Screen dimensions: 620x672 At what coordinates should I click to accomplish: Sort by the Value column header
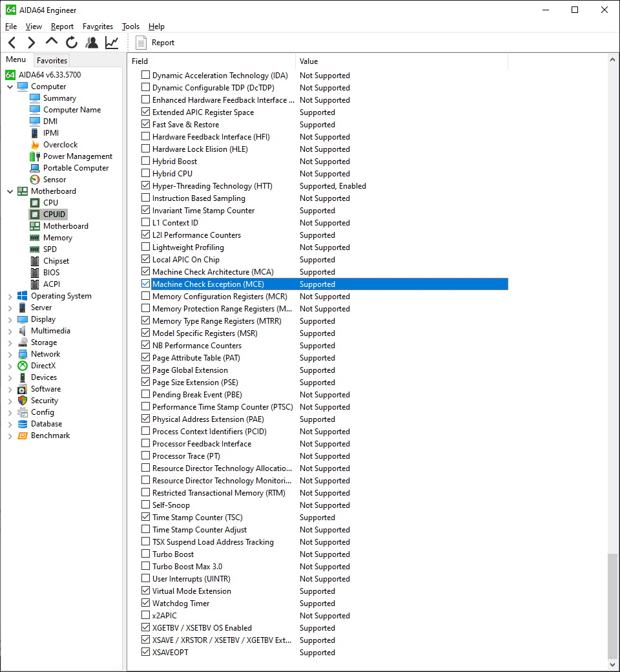pyautogui.click(x=402, y=61)
